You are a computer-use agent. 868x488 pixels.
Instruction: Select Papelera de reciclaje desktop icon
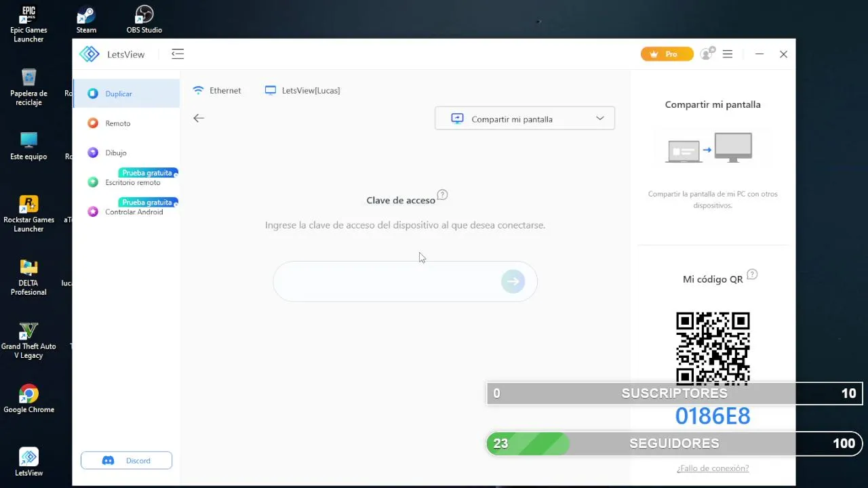(x=28, y=87)
